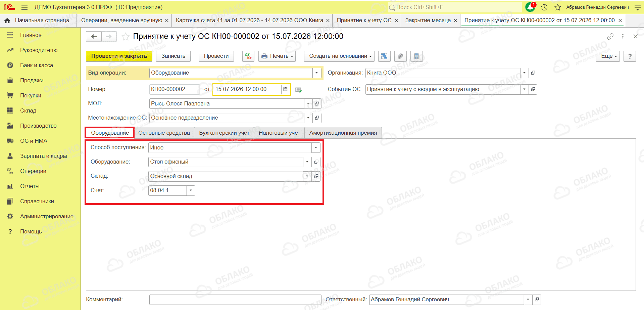Open the Ответственный record card icon
The image size is (644, 310).
pos(537,300)
